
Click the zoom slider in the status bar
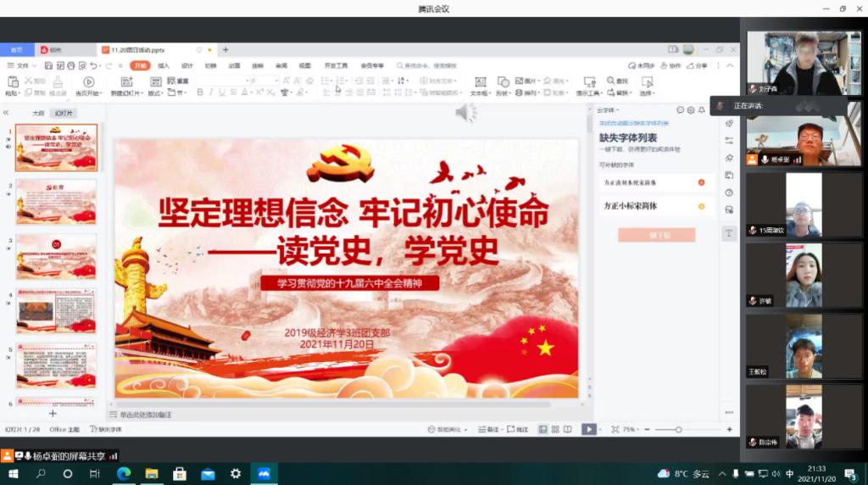pyautogui.click(x=678, y=430)
